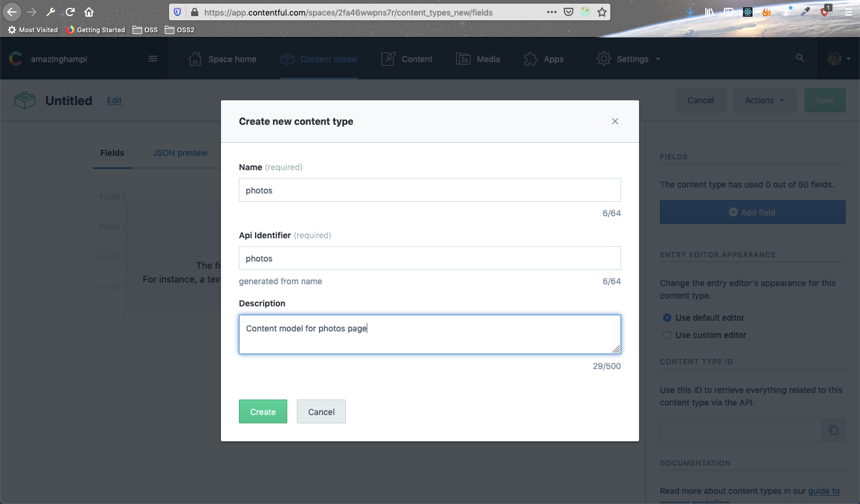Viewport: 860px width, 504px height.
Task: Show downloads with the blue arrow icon
Action: 690,12
